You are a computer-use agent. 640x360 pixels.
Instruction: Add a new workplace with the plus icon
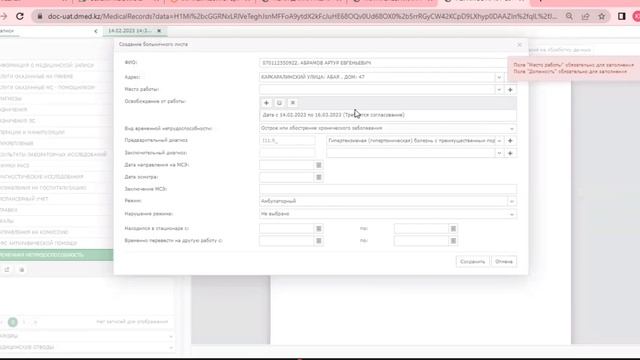click(510, 89)
